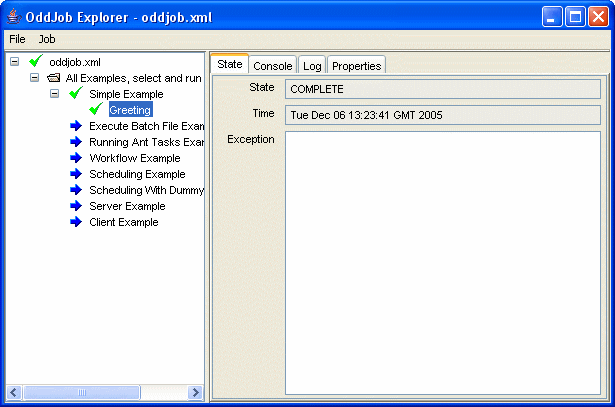The image size is (615, 407).
Task: Click blue arrow icon beside Client Example
Action: pyautogui.click(x=76, y=222)
